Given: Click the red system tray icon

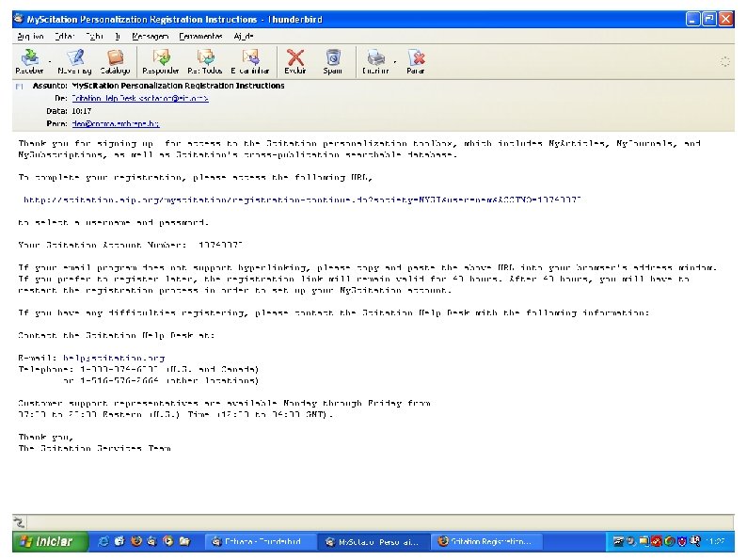Looking at the screenshot, I should tap(657, 541).
